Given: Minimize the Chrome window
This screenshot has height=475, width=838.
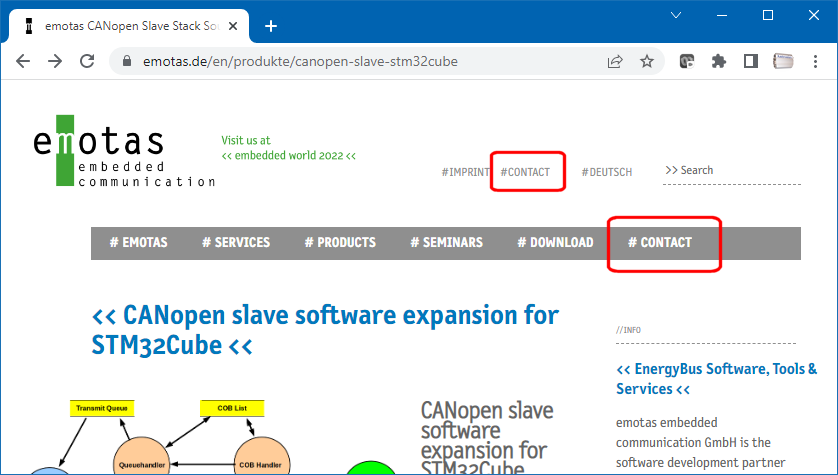Looking at the screenshot, I should coord(722,15).
